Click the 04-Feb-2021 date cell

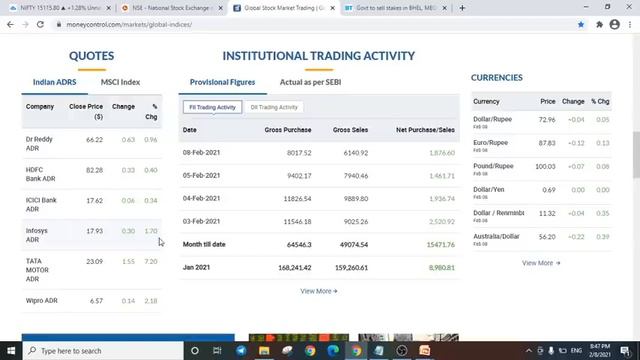201,198
